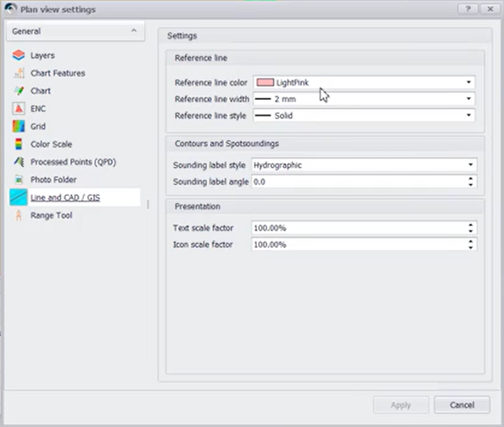
Task: Click the LightPink color swatch
Action: pyautogui.click(x=265, y=83)
